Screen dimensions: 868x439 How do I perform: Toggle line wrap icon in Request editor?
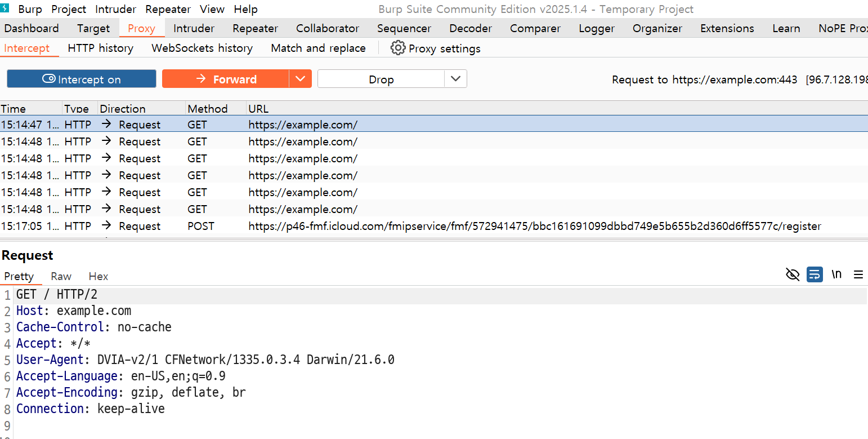(x=815, y=274)
